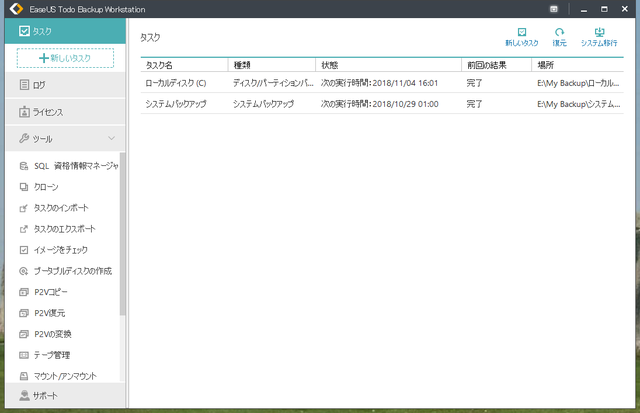Sort by 場所 column header

[x=578, y=65]
